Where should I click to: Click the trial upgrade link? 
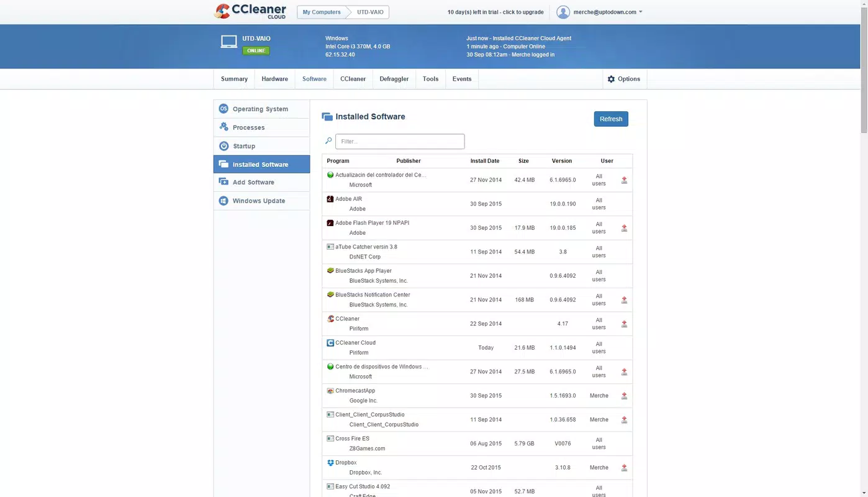pyautogui.click(x=495, y=12)
